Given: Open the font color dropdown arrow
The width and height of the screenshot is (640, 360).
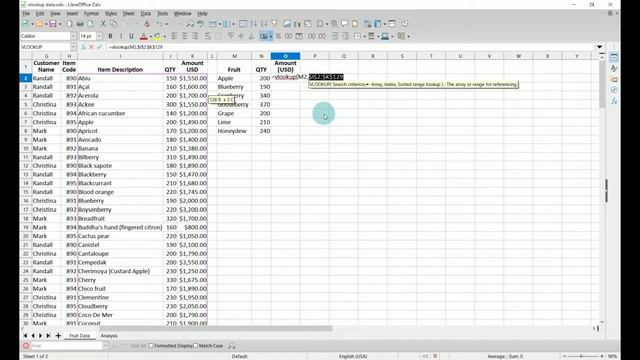Looking at the screenshot, I should pos(151,36).
